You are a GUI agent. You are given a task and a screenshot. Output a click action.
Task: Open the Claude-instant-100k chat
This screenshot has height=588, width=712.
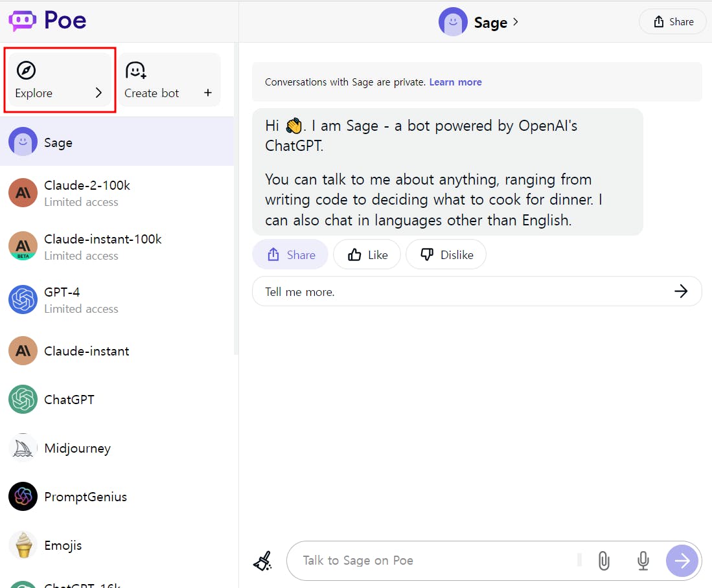point(117,247)
